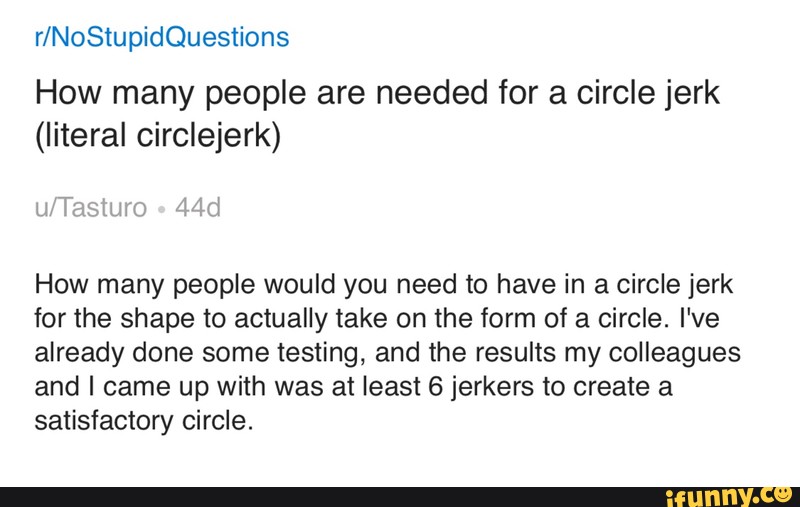
Task: Click the smiley face in iFunny logo
Action: coord(785,490)
